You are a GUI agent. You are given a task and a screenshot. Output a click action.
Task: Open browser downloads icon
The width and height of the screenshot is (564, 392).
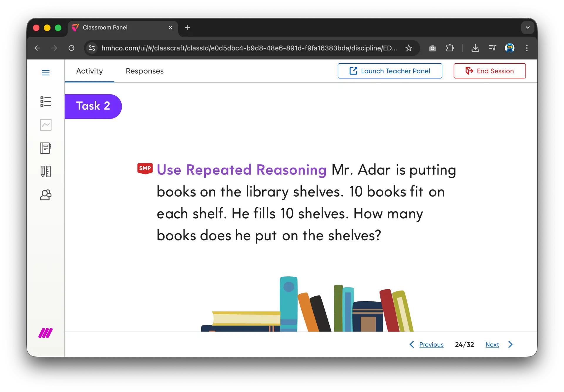coord(475,48)
